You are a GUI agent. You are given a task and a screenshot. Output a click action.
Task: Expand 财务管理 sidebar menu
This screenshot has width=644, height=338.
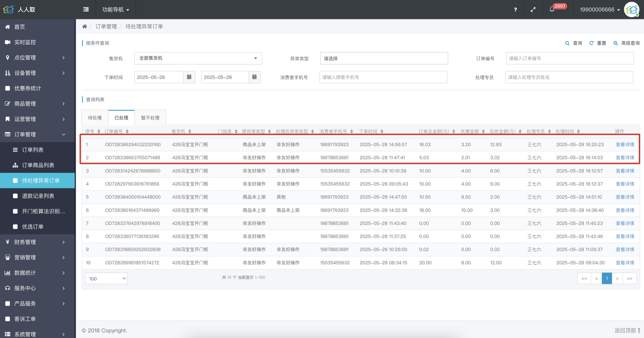pyautogui.click(x=37, y=242)
